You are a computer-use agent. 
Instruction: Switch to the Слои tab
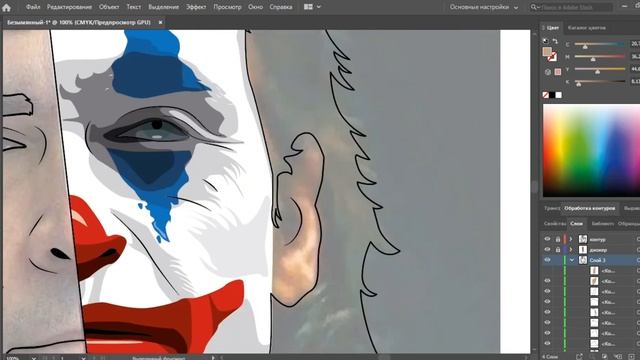click(576, 224)
